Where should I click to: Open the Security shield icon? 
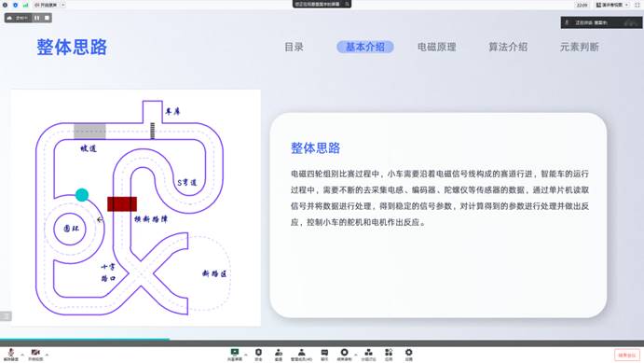[258, 355]
